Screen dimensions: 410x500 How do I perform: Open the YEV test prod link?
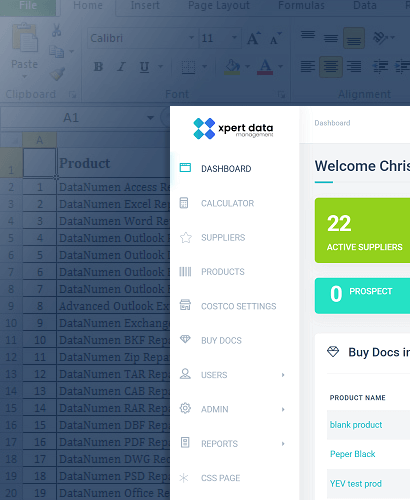tap(356, 484)
